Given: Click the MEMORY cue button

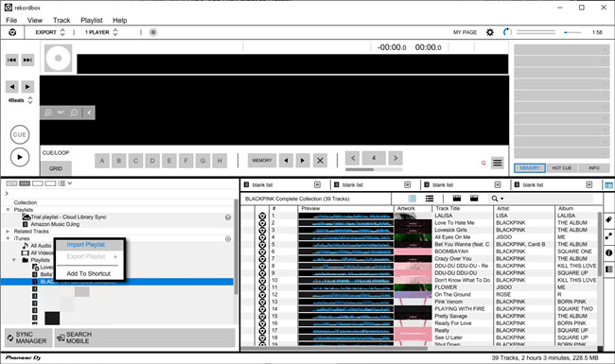Looking at the screenshot, I should (262, 160).
